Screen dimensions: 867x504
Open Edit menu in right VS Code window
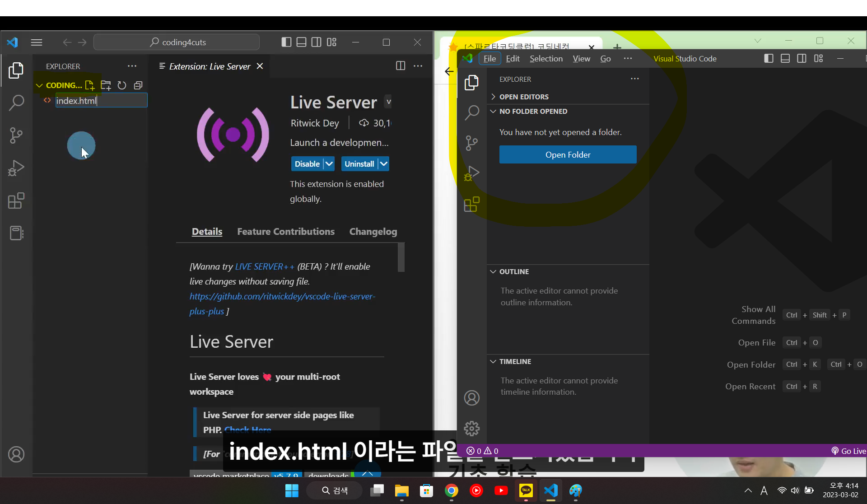(x=513, y=59)
